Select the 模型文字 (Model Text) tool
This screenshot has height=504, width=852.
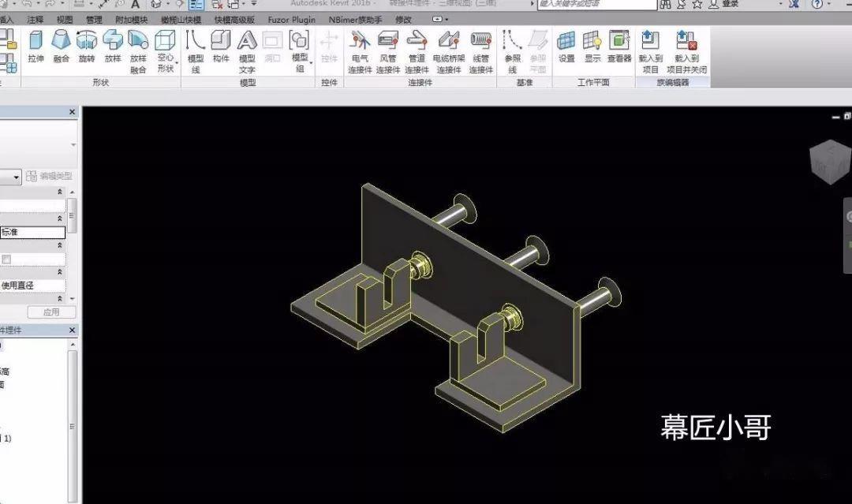click(x=247, y=52)
